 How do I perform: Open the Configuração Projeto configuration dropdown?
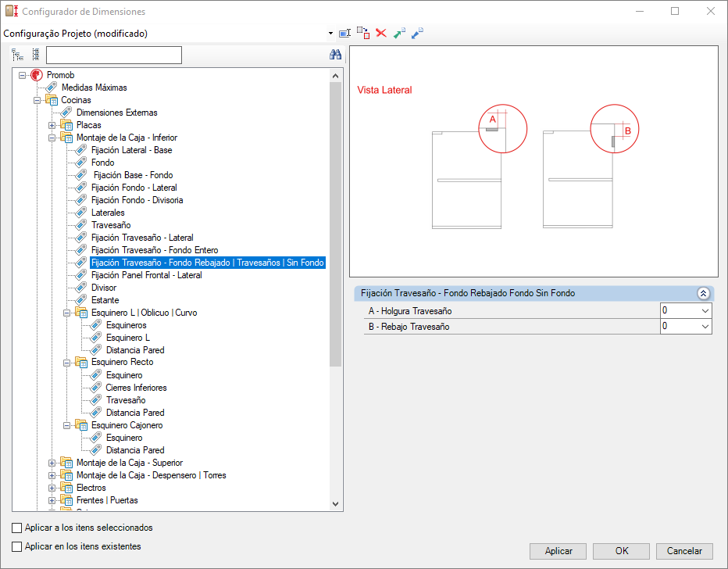coord(330,34)
